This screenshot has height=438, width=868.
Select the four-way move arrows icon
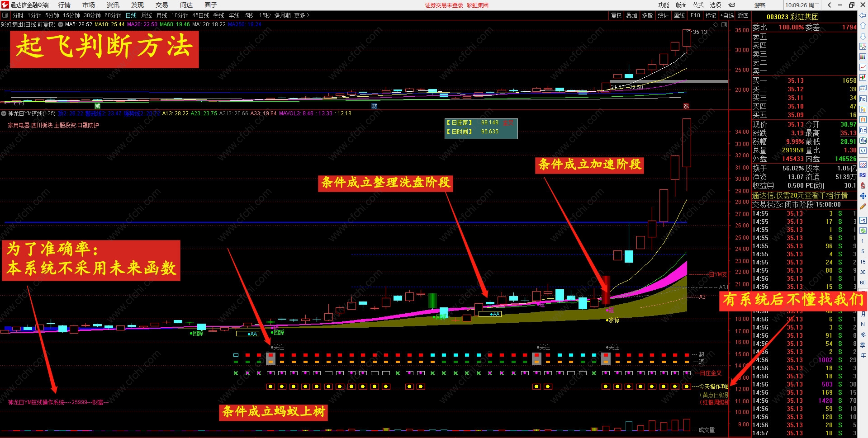(863, 196)
